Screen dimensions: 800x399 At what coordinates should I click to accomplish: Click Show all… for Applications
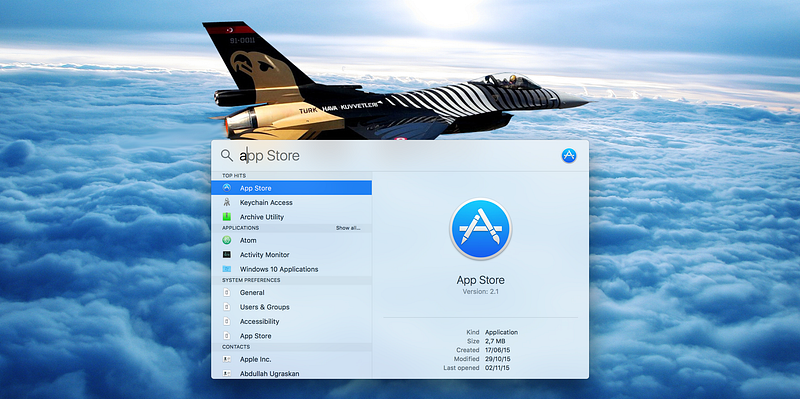click(x=348, y=228)
